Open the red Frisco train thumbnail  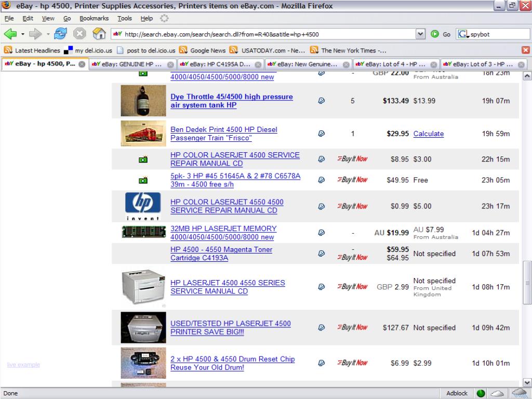(x=143, y=134)
